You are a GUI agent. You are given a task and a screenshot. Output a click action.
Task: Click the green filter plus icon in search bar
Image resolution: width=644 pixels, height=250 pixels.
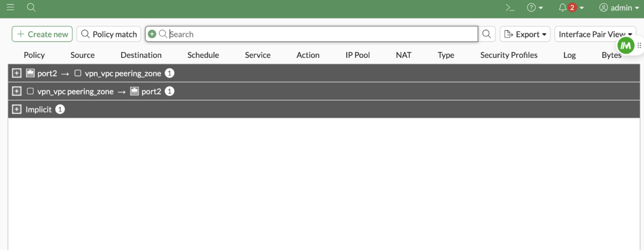click(x=152, y=34)
